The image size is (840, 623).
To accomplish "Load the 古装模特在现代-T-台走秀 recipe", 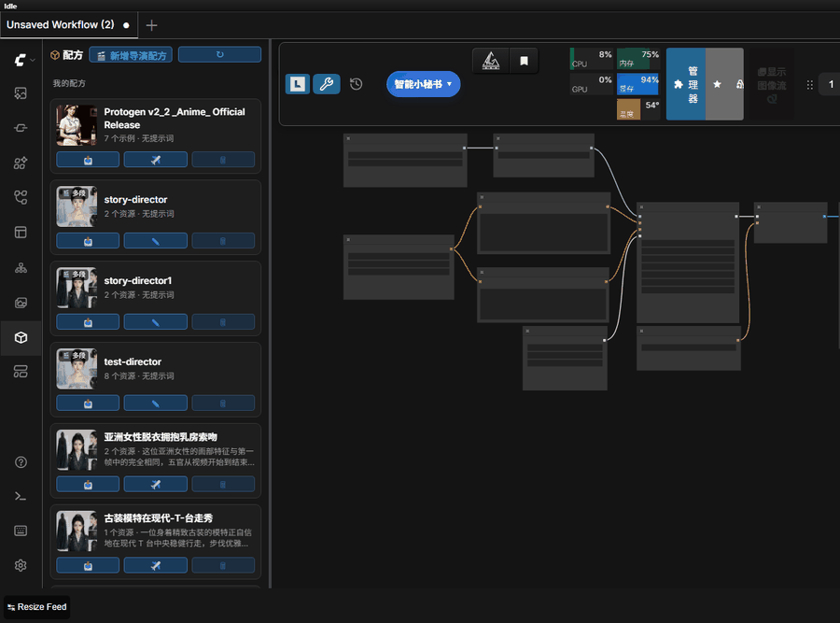I will click(x=88, y=566).
